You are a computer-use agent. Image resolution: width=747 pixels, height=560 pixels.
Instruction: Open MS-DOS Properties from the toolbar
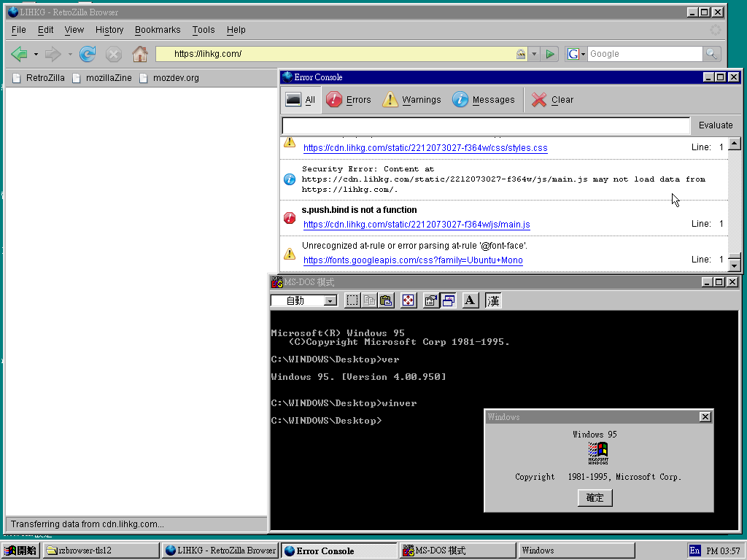pos(430,300)
